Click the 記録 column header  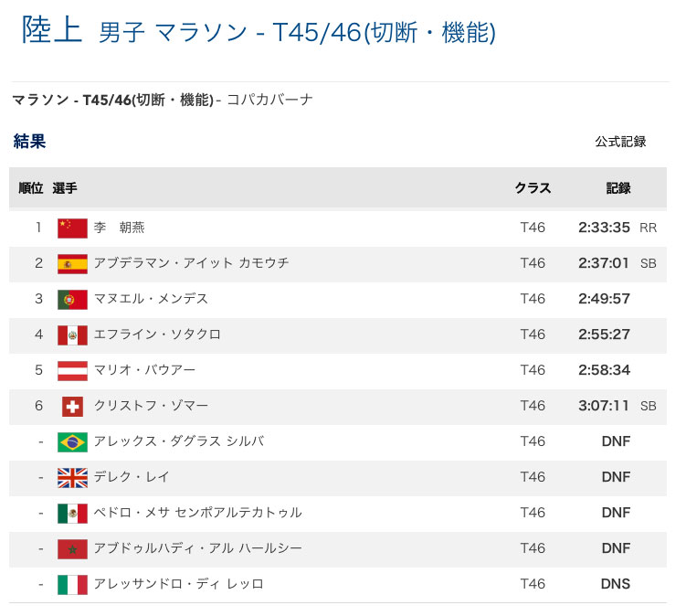[618, 188]
